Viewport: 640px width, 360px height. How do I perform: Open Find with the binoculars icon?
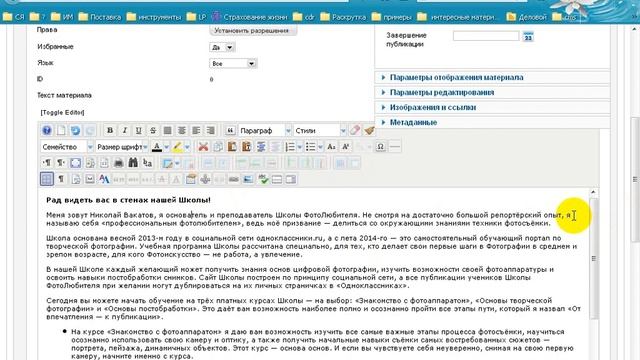[133, 163]
